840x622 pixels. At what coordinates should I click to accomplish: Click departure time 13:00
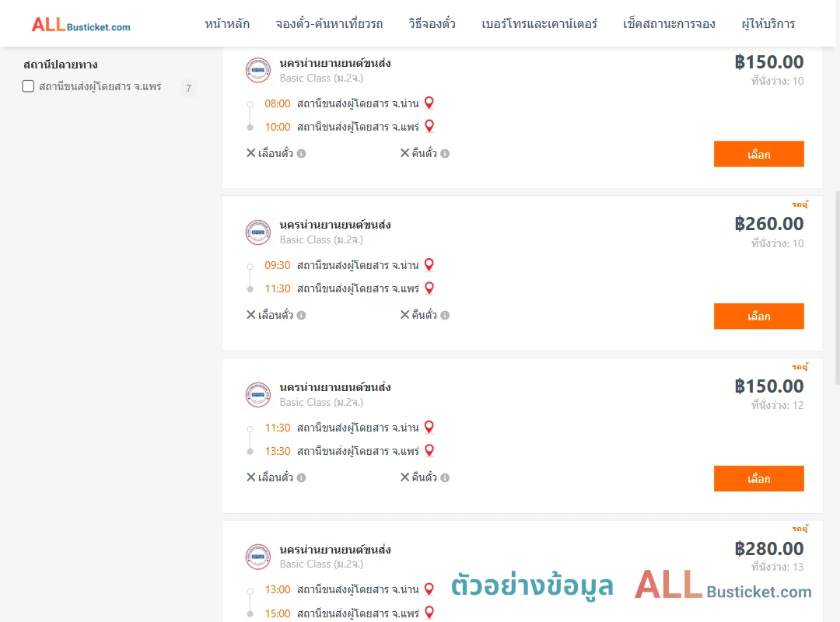pos(278,590)
